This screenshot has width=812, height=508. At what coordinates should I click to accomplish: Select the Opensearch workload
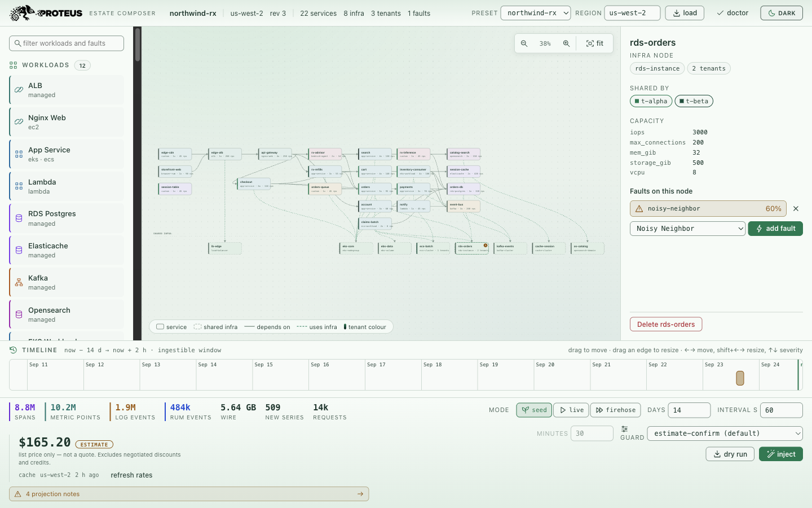[x=67, y=315]
